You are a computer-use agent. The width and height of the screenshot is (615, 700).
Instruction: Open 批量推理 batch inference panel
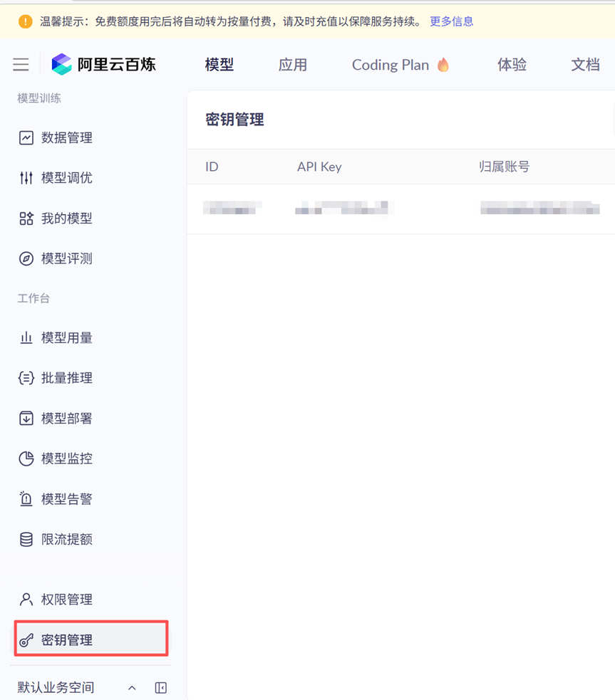tap(68, 377)
